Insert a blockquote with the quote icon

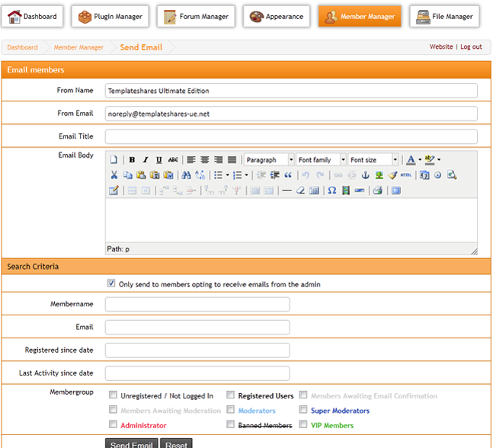coord(288,174)
